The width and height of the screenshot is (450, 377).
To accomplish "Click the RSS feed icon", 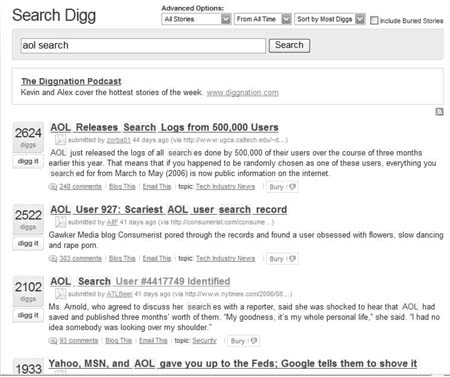I will tap(439, 112).
